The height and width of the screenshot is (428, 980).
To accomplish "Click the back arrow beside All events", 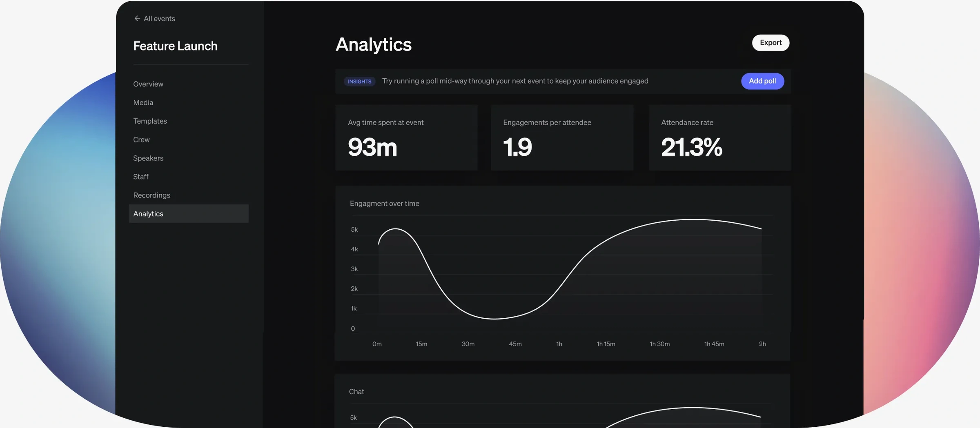I will tap(137, 19).
